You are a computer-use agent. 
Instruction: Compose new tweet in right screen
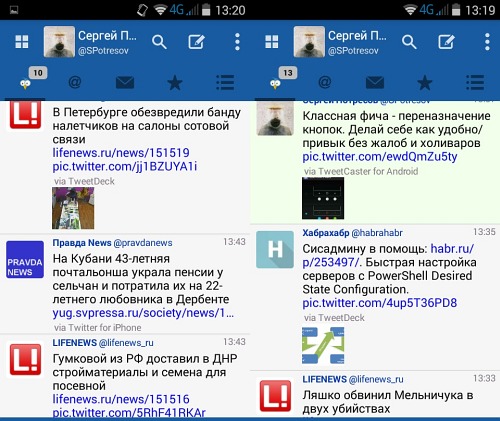point(446,42)
